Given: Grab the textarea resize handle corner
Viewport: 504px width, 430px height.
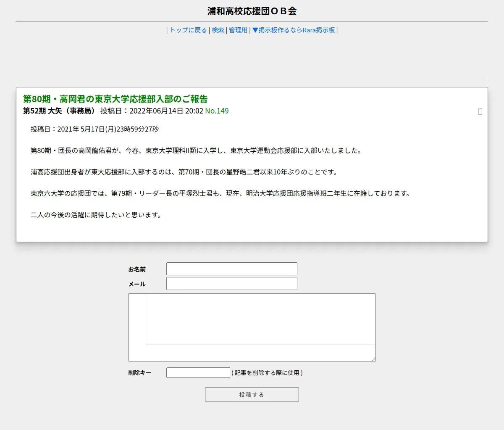Looking at the screenshot, I should 373,359.
